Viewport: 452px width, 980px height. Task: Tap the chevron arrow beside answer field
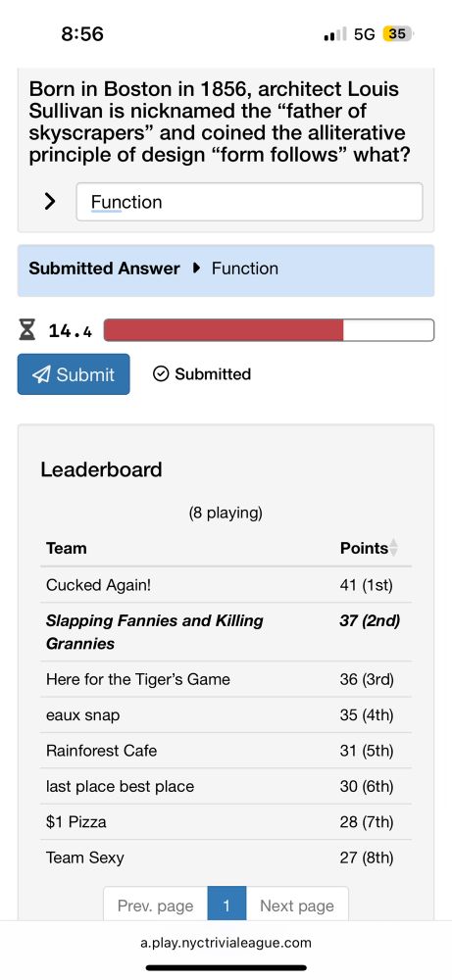click(x=49, y=201)
